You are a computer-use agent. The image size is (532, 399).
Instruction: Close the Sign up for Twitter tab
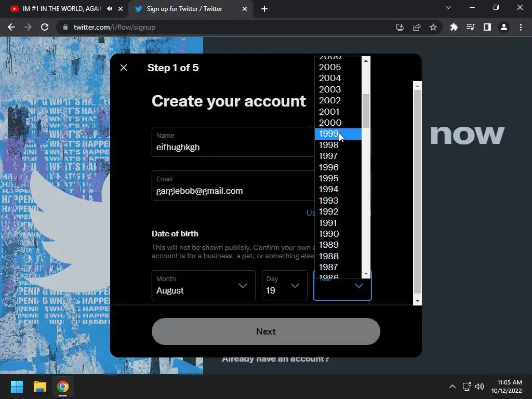pyautogui.click(x=245, y=9)
